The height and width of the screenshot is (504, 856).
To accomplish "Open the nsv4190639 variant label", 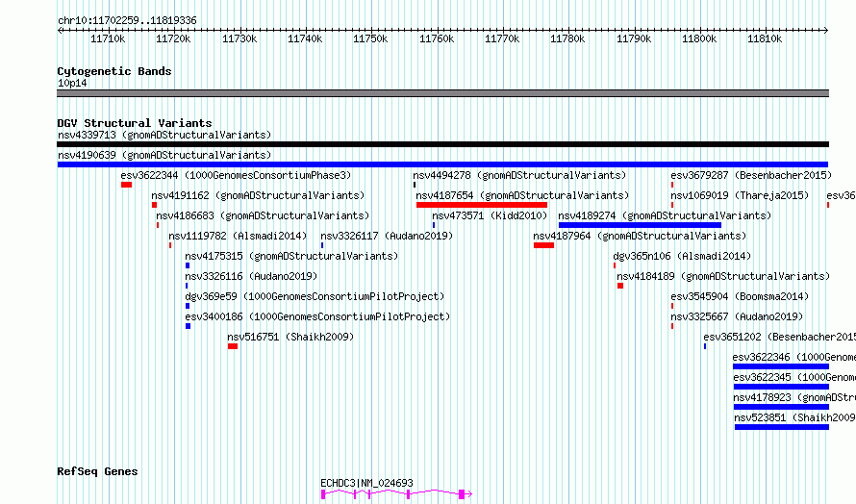I will [164, 155].
